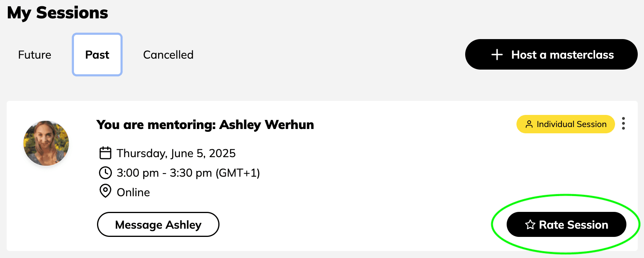The width and height of the screenshot is (644, 258).
Task: Open the three-dot session options menu
Action: point(623,124)
